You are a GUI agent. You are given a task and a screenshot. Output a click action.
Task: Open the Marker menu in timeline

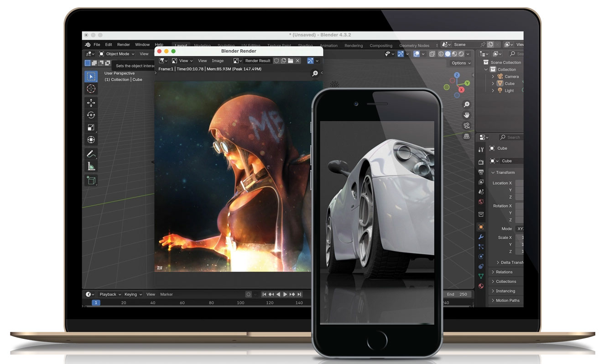(x=167, y=294)
